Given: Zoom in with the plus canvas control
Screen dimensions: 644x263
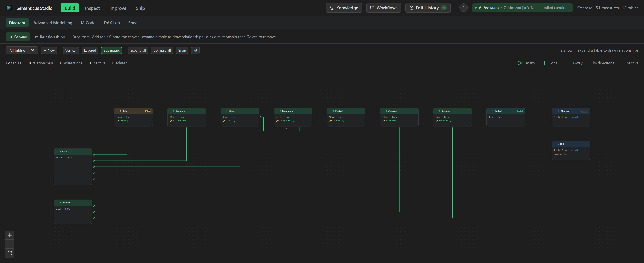Looking at the screenshot, I should coord(10,235).
